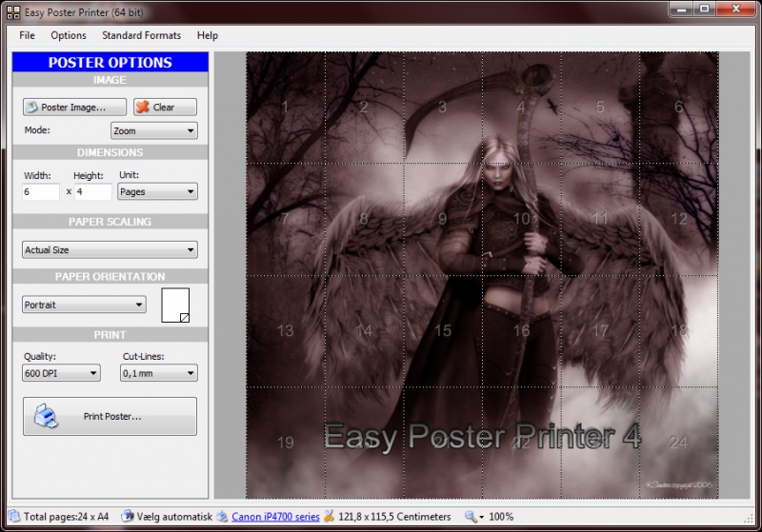Viewport: 762px width, 532px height.
Task: Select poster page tile 24 in preview
Action: pyautogui.click(x=679, y=443)
